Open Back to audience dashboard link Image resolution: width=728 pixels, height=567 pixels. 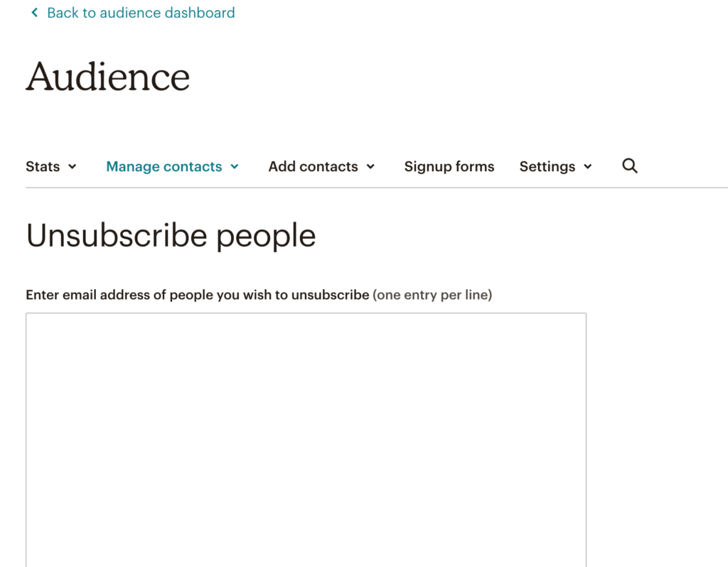133,13
